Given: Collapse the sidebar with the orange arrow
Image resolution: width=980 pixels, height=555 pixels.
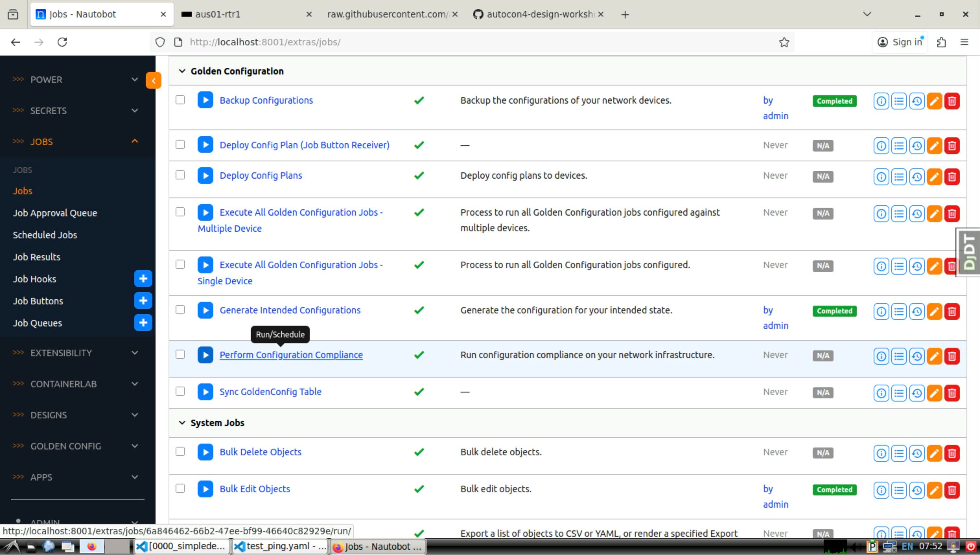Looking at the screenshot, I should tap(153, 80).
